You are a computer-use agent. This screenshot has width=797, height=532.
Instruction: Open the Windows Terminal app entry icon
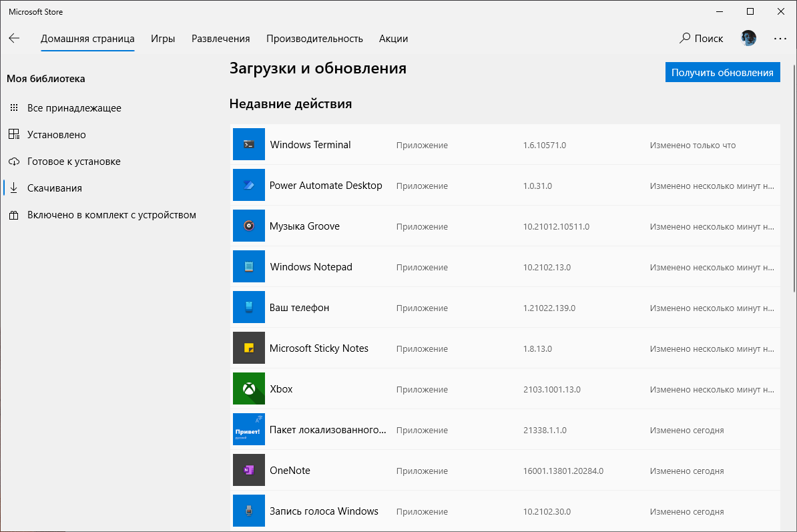coord(248,144)
